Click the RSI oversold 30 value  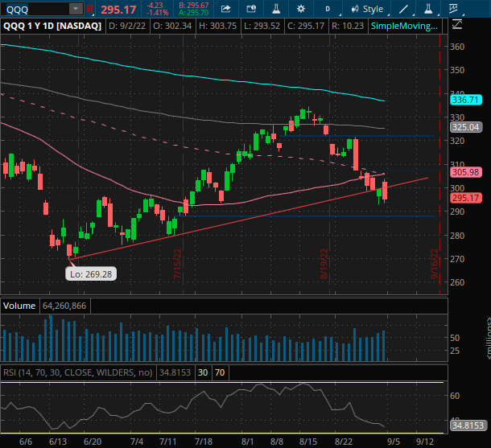pyautogui.click(x=203, y=372)
